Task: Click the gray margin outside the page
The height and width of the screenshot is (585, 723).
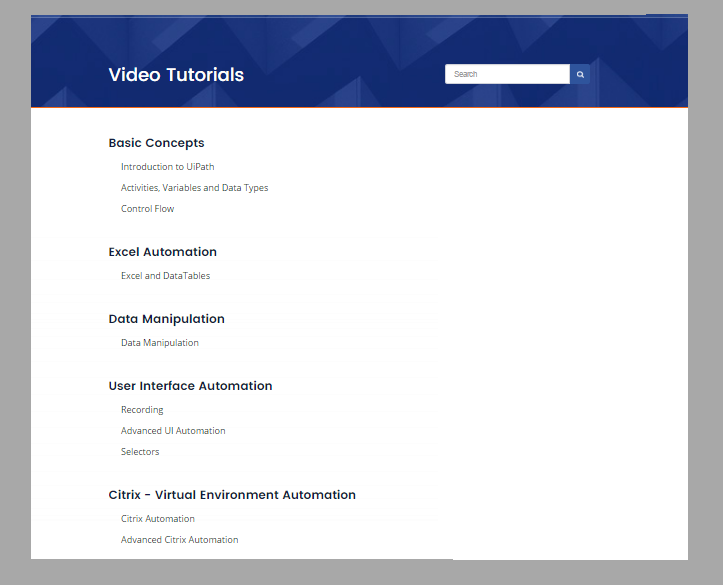Action: click(705, 300)
